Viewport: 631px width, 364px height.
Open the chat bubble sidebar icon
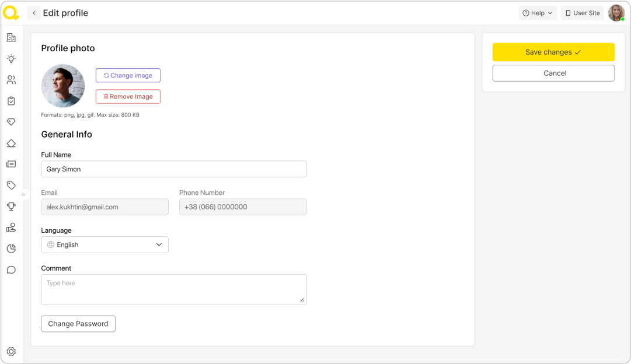11,269
